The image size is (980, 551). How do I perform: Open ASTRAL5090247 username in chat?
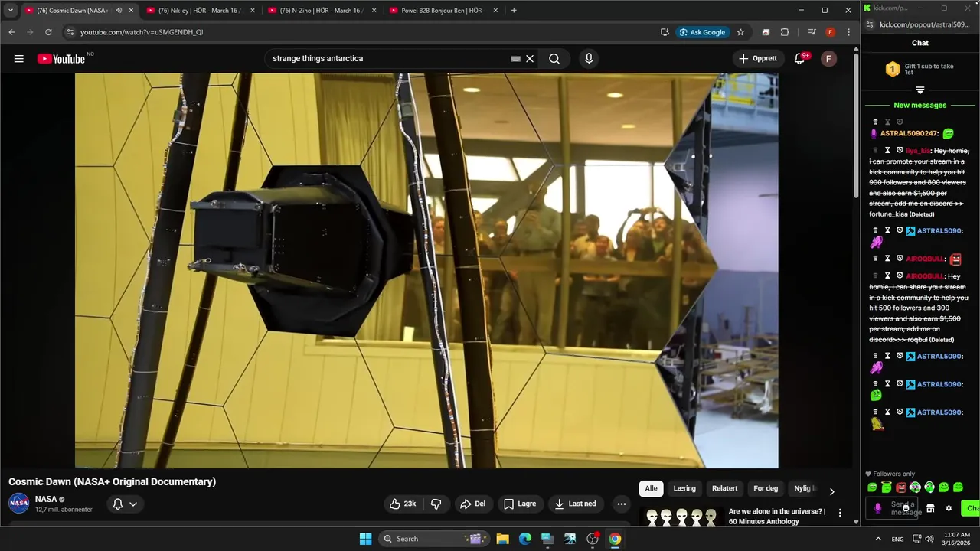[x=909, y=133]
